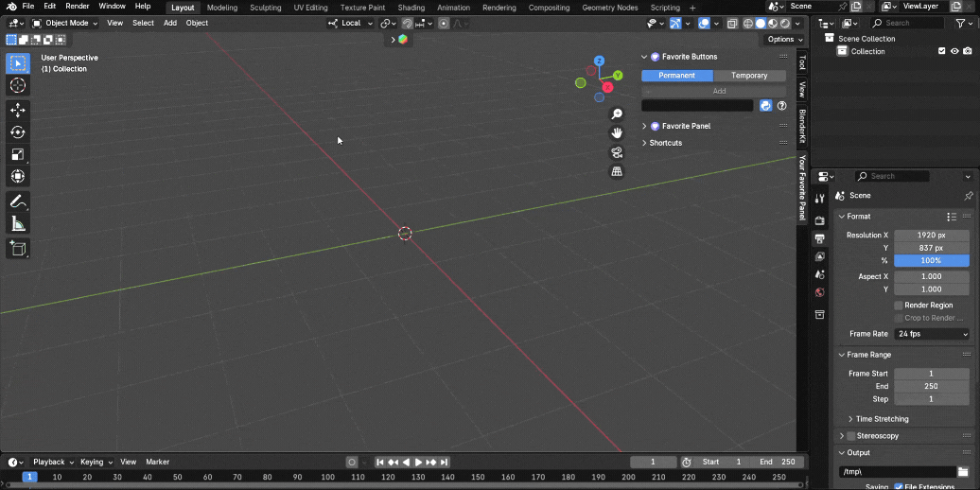Open the Object Mode dropdown
This screenshot has height=490, width=980.
pyautogui.click(x=64, y=23)
